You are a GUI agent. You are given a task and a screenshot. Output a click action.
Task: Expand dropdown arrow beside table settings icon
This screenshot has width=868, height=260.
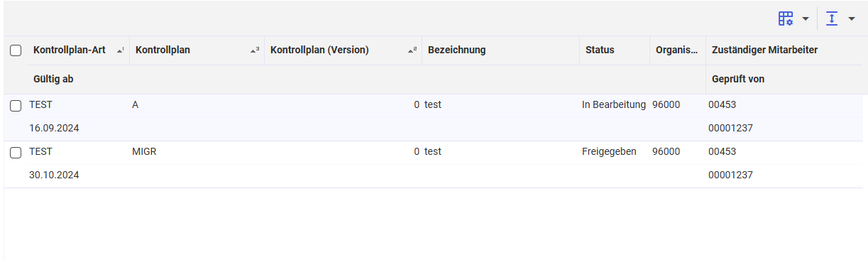coord(806,18)
